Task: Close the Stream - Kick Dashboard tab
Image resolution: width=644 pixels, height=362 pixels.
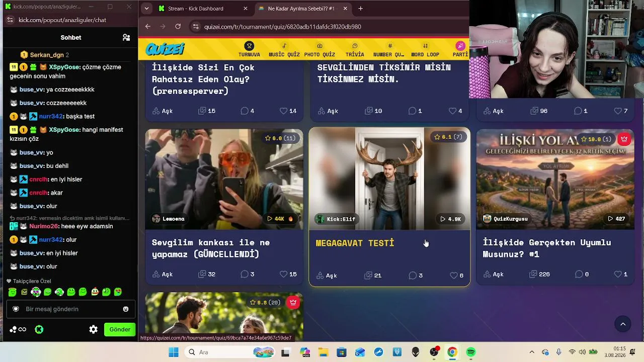Action: (246, 9)
